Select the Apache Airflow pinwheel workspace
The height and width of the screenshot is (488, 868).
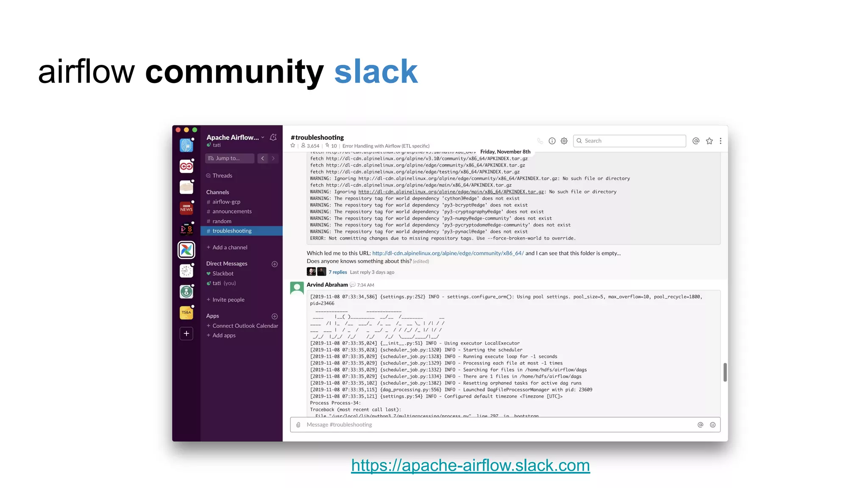pyautogui.click(x=186, y=250)
